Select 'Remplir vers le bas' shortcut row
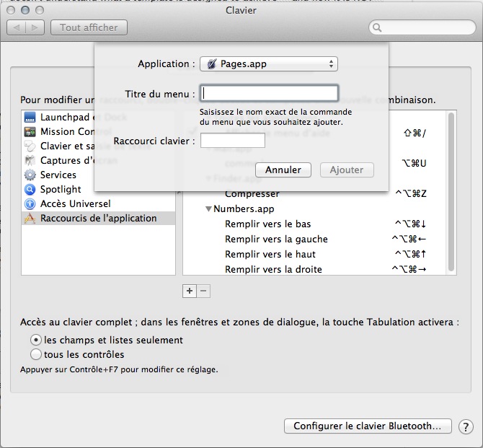The height and width of the screenshot is (448, 483). tap(314, 224)
